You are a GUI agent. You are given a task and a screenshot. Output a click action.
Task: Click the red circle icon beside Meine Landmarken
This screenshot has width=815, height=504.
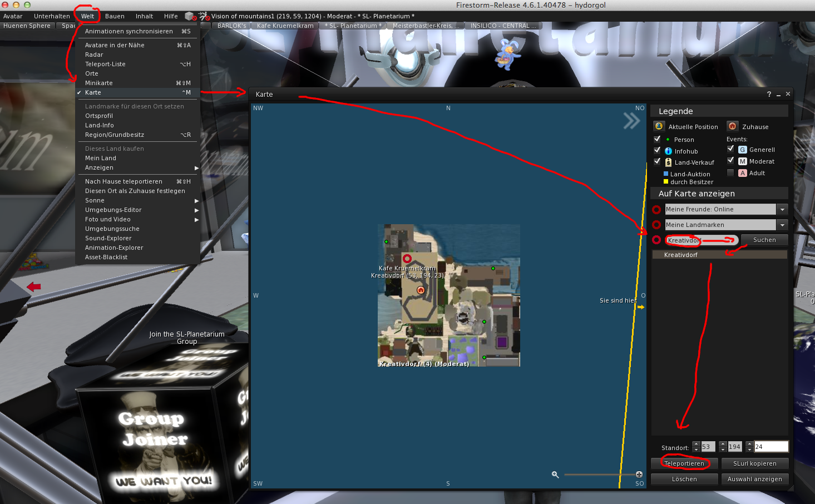656,225
